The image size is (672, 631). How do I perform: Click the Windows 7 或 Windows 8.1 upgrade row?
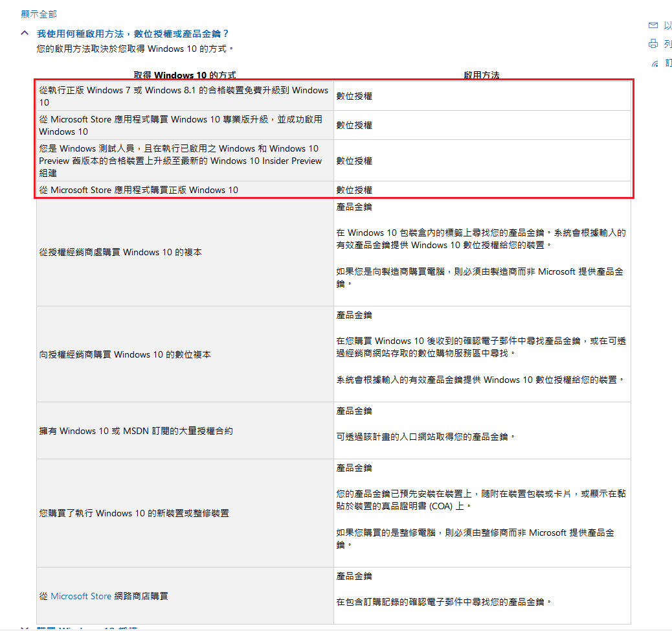(181, 95)
